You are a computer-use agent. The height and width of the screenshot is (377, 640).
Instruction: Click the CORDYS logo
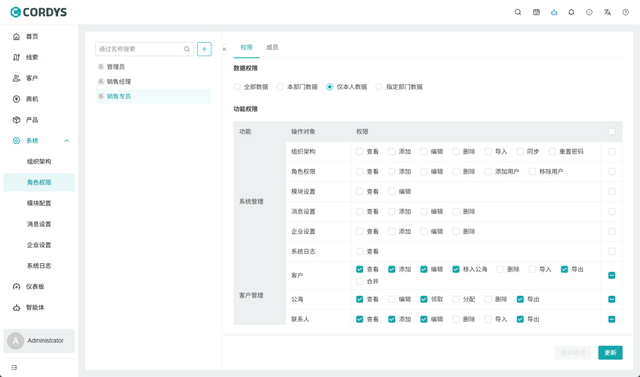38,12
